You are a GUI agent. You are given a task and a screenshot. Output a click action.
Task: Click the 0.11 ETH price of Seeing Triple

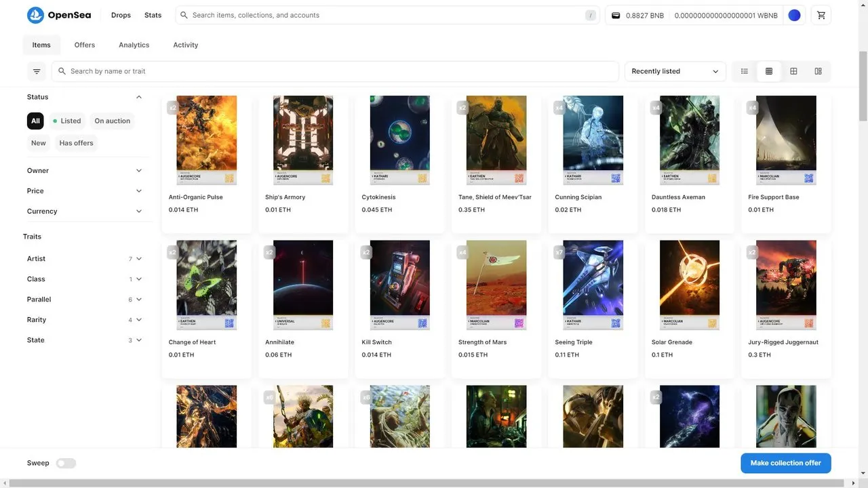[567, 355]
